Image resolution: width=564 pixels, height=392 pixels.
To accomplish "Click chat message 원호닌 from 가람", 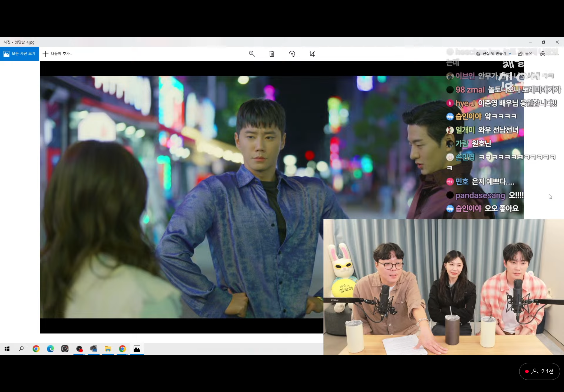I will pyautogui.click(x=481, y=143).
